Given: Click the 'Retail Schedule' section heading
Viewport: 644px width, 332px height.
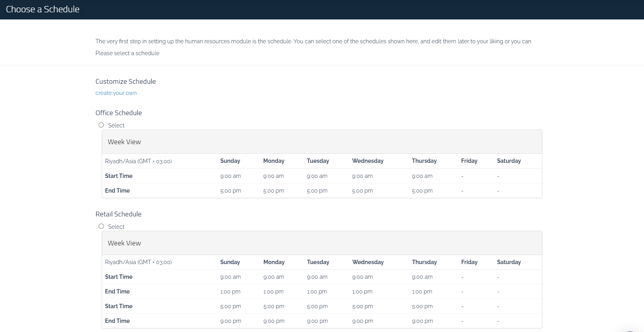Looking at the screenshot, I should coord(118,214).
